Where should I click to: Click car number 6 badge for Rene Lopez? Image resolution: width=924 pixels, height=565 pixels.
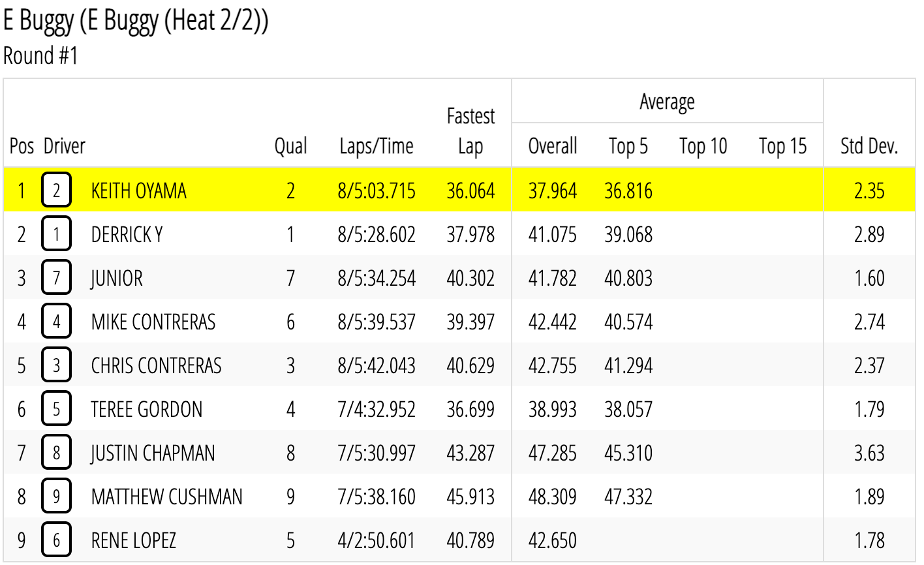56,540
